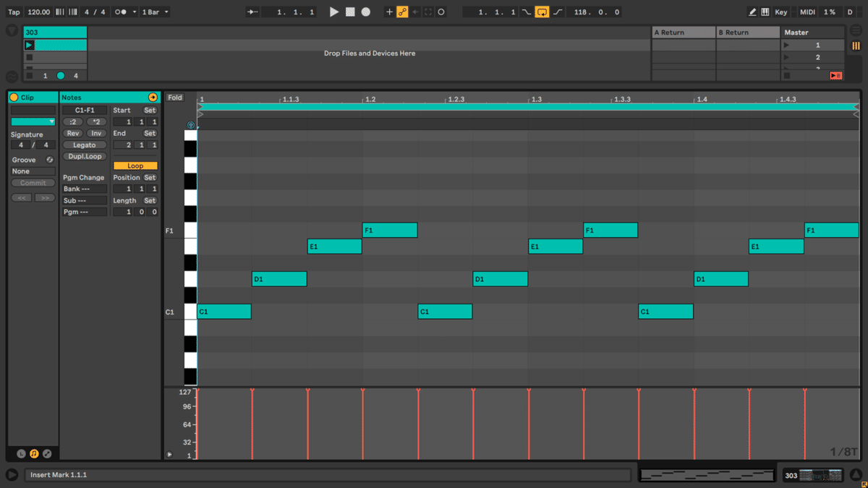Click the Rev button

point(73,134)
